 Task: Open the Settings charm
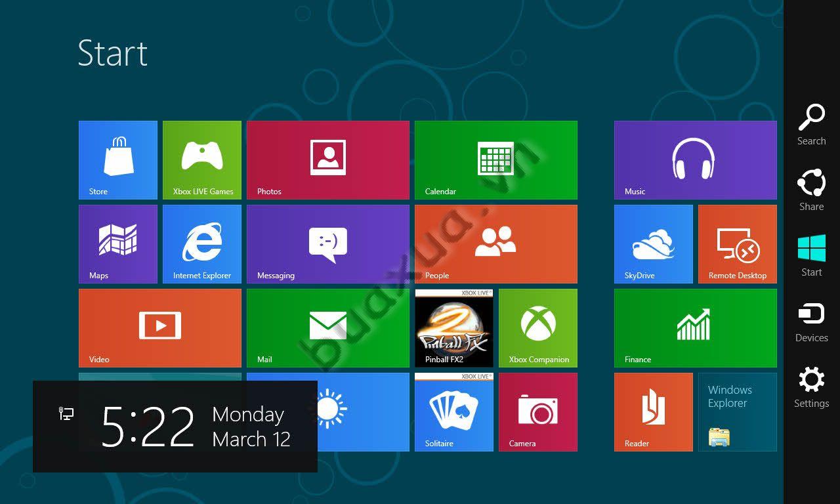(812, 387)
